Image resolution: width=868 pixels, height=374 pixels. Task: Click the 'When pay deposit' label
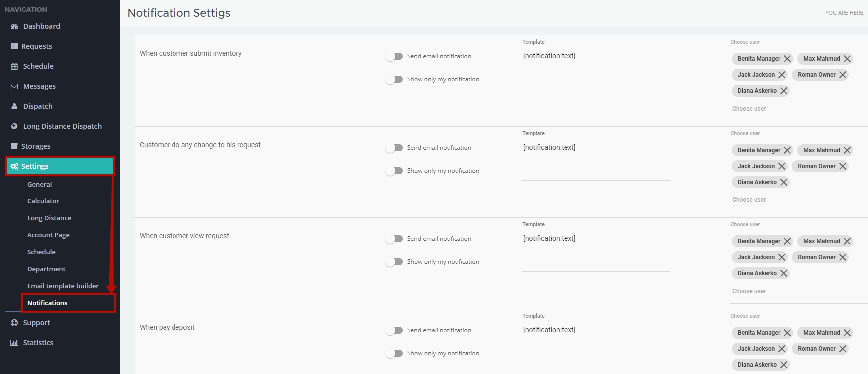coord(167,327)
